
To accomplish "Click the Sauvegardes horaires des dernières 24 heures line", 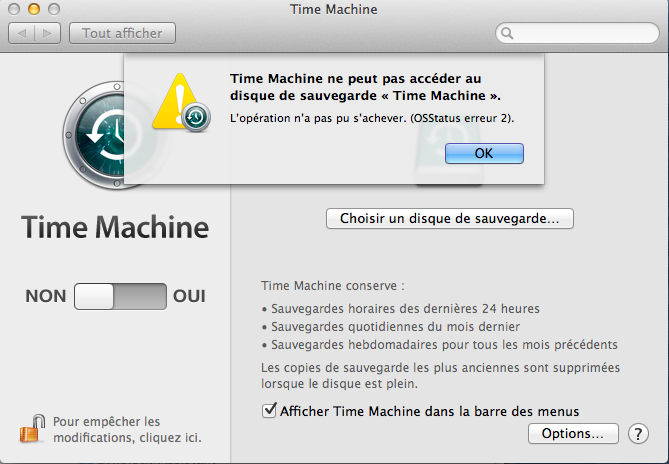I will point(401,308).
